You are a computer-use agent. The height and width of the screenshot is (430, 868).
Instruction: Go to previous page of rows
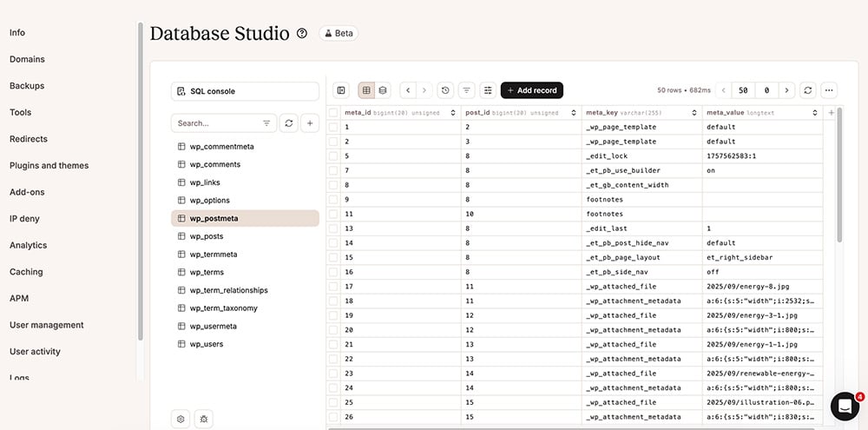click(724, 90)
